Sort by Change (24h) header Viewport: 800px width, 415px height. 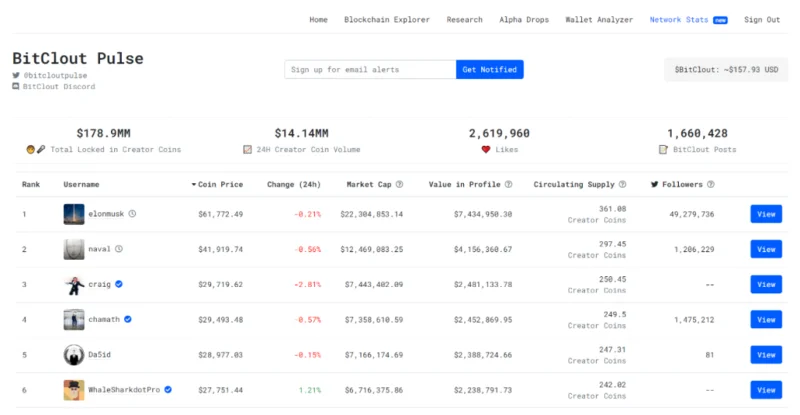[x=294, y=184]
